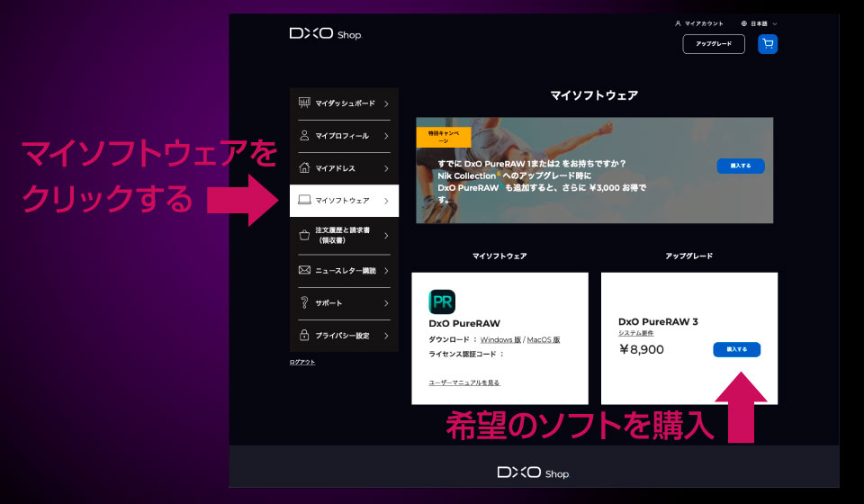864x504 pixels.
Task: Click the アップグレード column heading
Action: (688, 256)
